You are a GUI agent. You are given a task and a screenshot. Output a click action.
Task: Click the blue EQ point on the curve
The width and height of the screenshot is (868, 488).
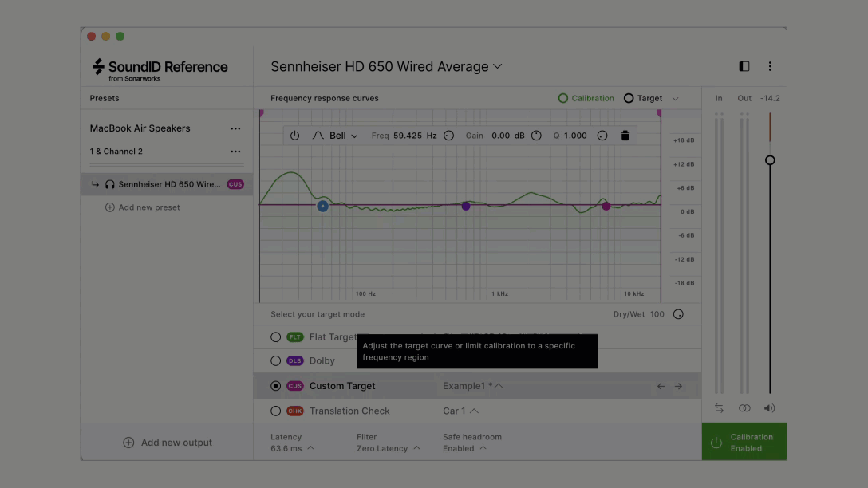(x=323, y=206)
